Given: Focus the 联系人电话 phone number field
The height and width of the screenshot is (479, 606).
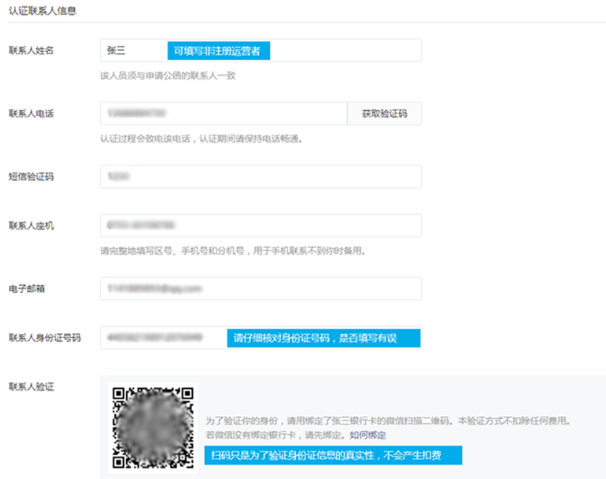Looking at the screenshot, I should point(224,114).
